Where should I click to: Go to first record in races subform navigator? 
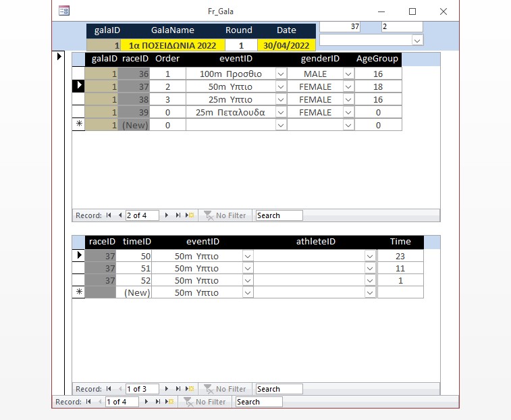pos(109,215)
